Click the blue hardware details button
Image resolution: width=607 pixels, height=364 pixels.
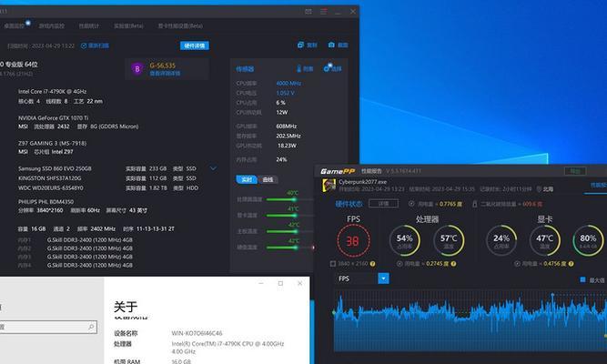[x=195, y=45]
